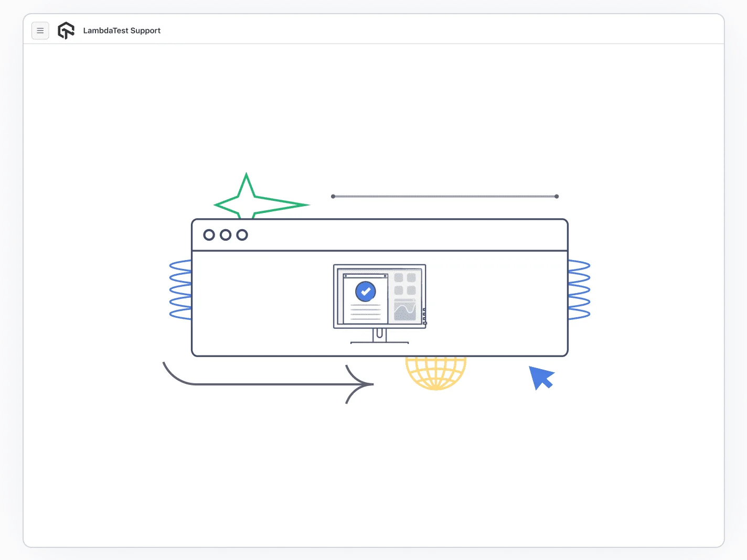The width and height of the screenshot is (747, 560).
Task: Open the hamburger menu
Action: 40,30
